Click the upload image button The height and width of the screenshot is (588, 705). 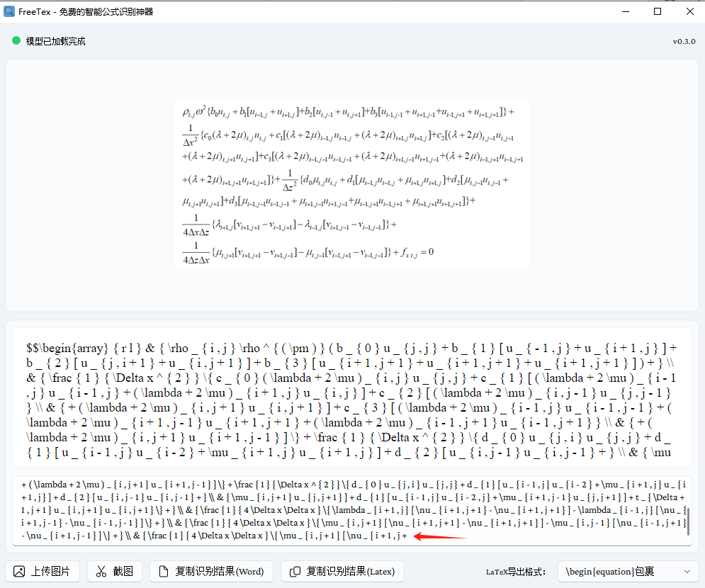coord(43,572)
